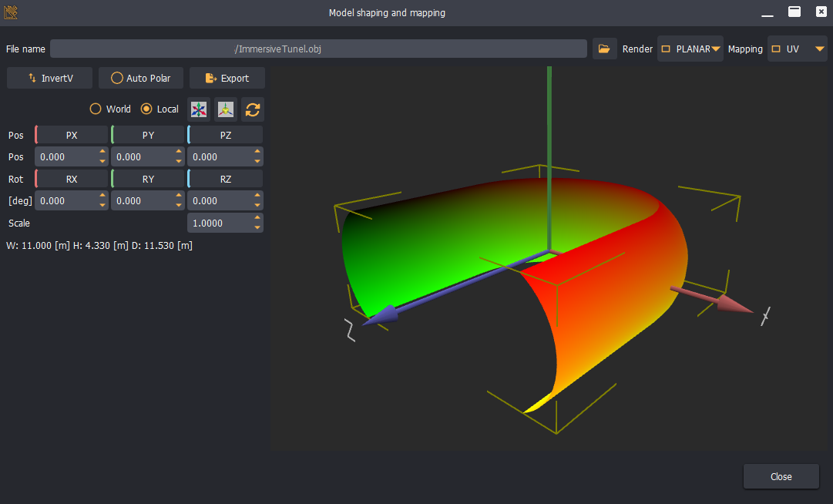Click the yellow-center axis pivot icon
Screen dimensions: 833x504
tap(226, 109)
